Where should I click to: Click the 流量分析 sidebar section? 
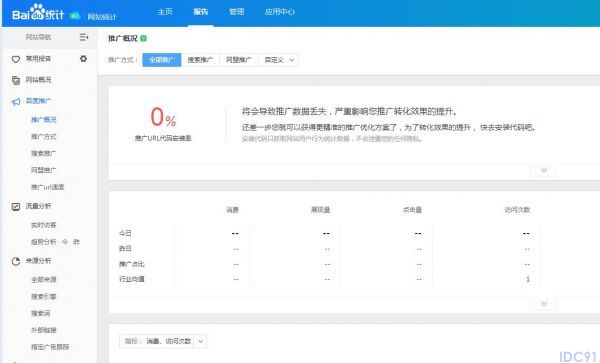38,206
